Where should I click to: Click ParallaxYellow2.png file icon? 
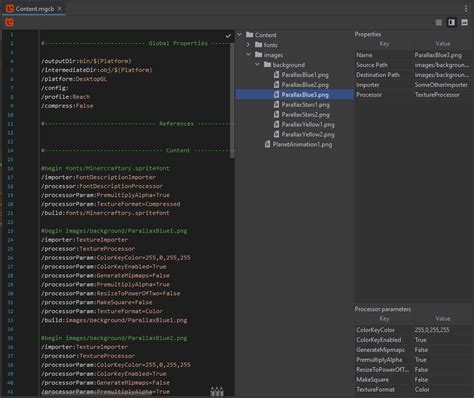(x=276, y=134)
